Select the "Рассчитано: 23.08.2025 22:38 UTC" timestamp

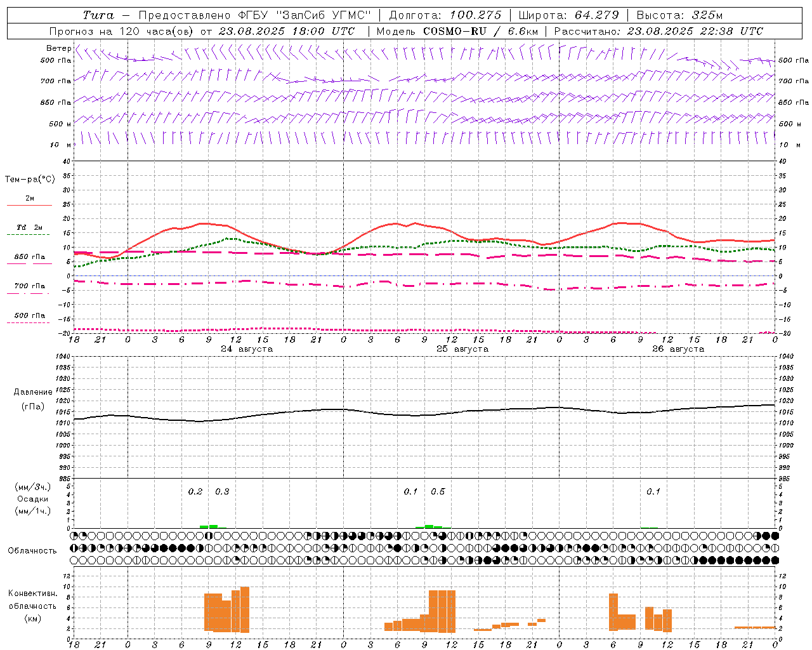pos(659,31)
